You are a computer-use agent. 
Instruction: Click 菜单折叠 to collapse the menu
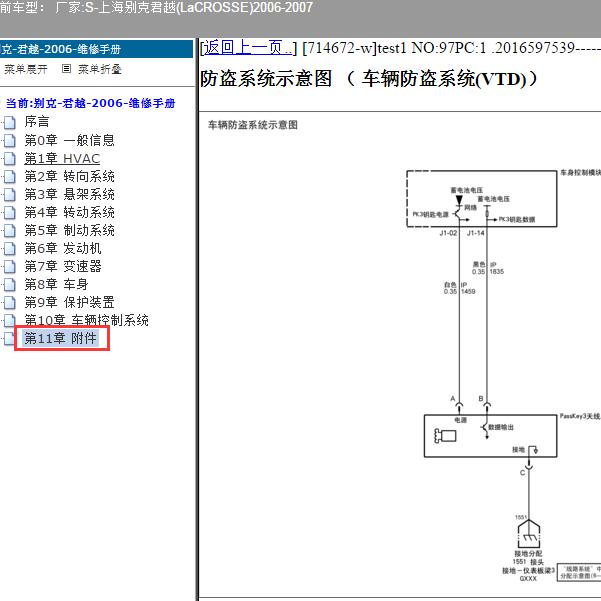coord(100,69)
